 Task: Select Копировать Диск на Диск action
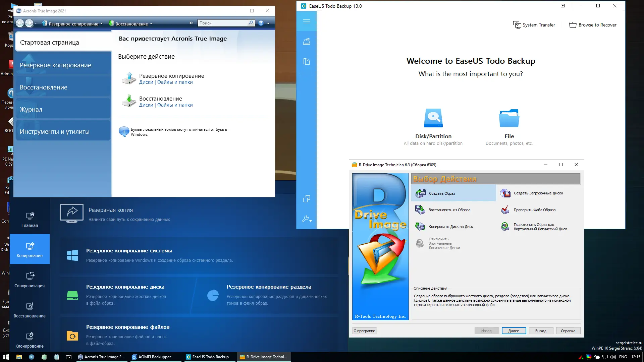coord(450,227)
